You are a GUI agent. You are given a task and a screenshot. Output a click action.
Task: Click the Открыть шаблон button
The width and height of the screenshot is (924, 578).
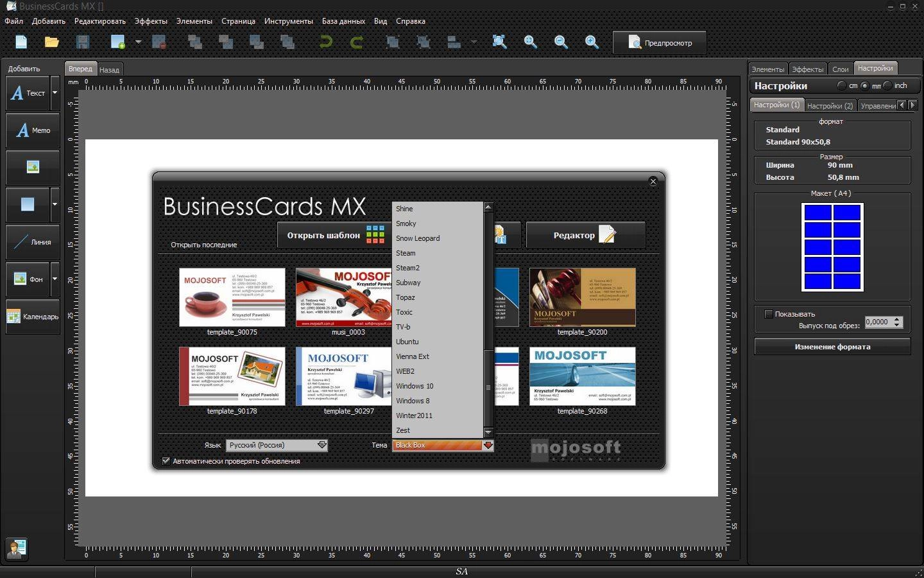(334, 235)
